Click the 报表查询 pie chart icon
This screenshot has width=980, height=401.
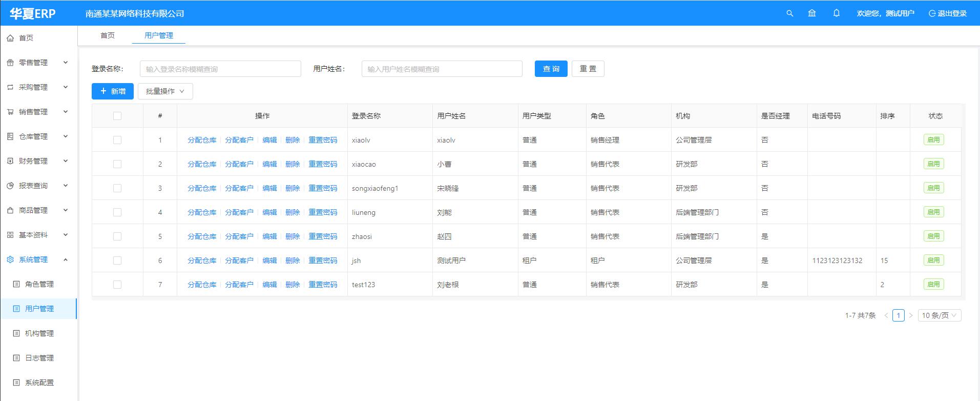click(10, 186)
